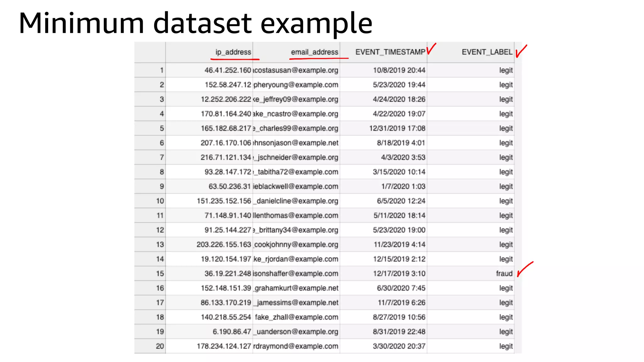
Task: Click timestamp cell 12/17/2019 3:10
Action: point(383,273)
